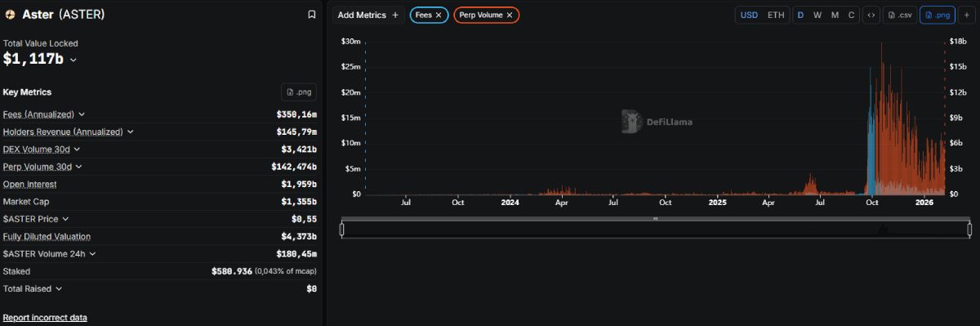Set chart interval to weekly (W)
980x326 pixels.
click(817, 15)
